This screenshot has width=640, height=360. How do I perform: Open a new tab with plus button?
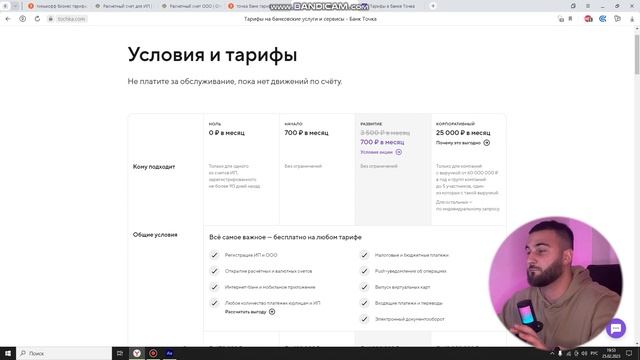(433, 6)
